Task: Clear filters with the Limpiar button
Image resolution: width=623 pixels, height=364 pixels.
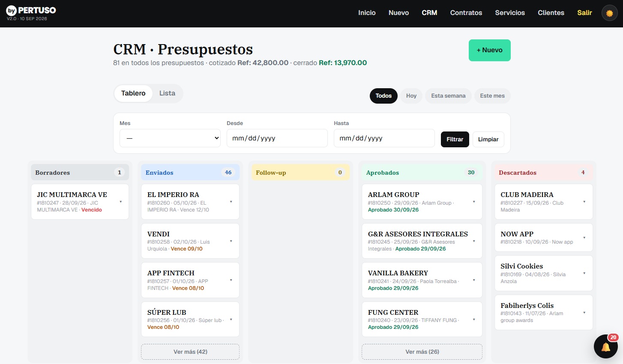Action: 488,140
